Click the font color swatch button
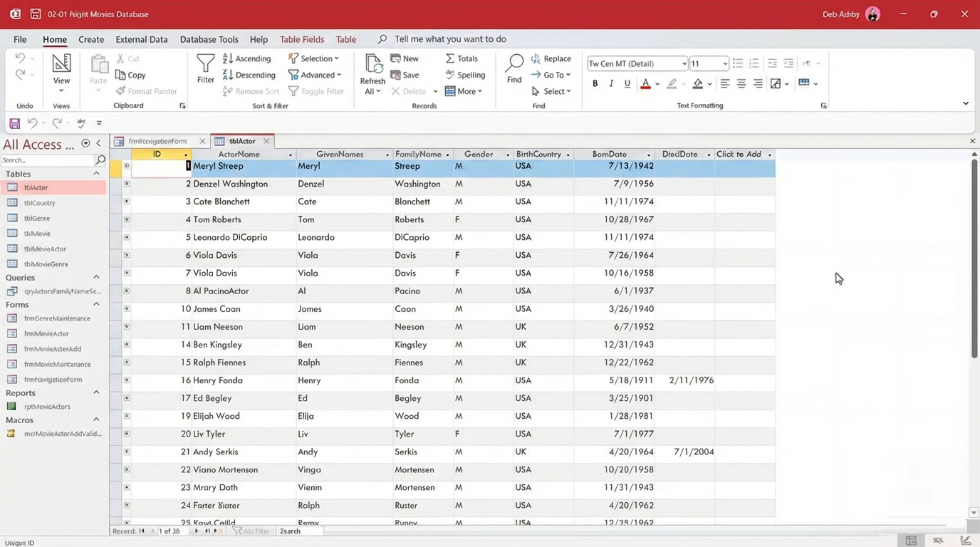 [x=645, y=84]
